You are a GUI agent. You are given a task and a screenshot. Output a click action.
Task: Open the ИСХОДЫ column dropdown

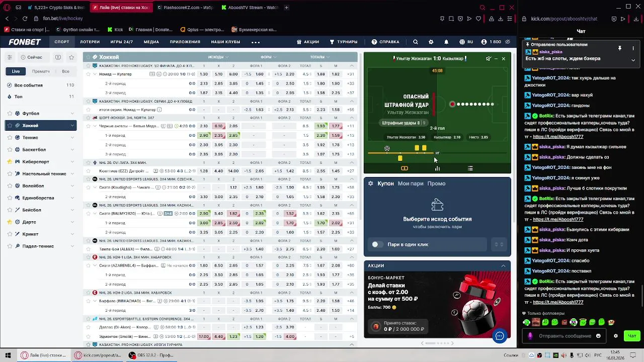click(218, 57)
